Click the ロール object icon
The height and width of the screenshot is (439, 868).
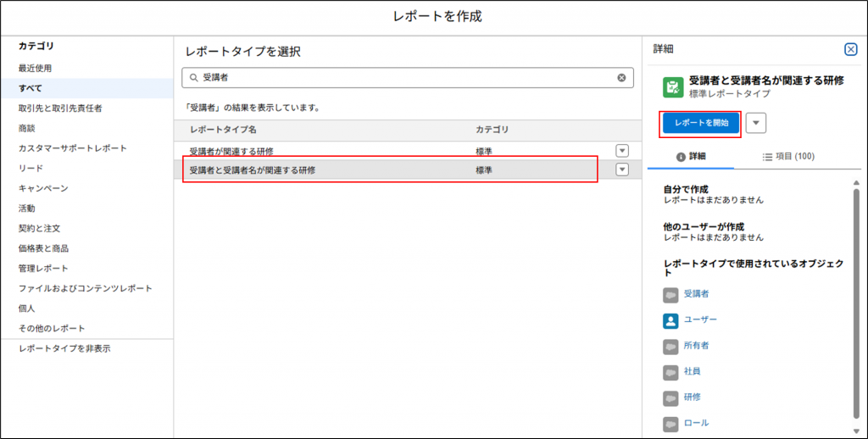[x=671, y=422]
